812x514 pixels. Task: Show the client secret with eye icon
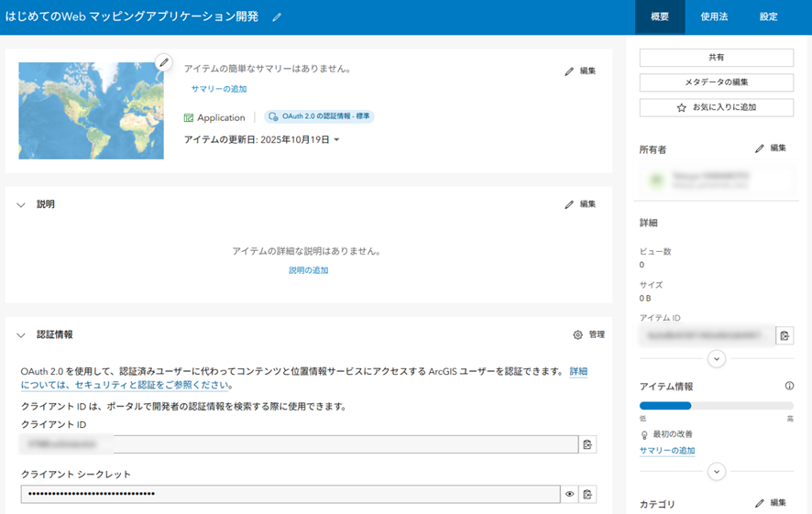click(570, 495)
